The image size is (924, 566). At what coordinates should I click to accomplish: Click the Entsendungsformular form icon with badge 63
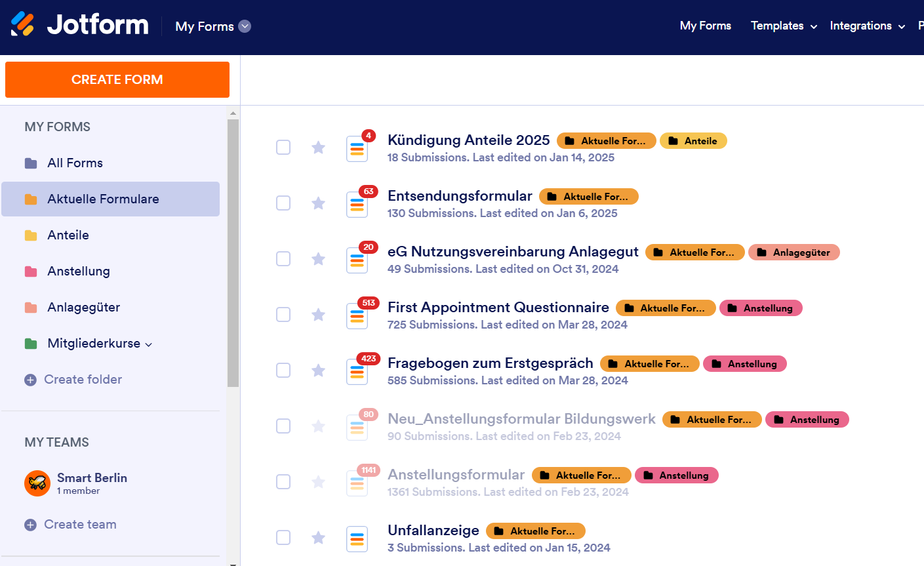click(x=357, y=205)
